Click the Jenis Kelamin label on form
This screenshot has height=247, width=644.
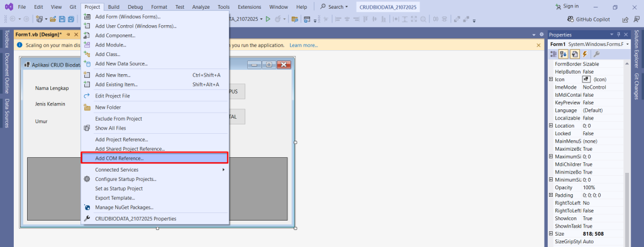coord(50,104)
